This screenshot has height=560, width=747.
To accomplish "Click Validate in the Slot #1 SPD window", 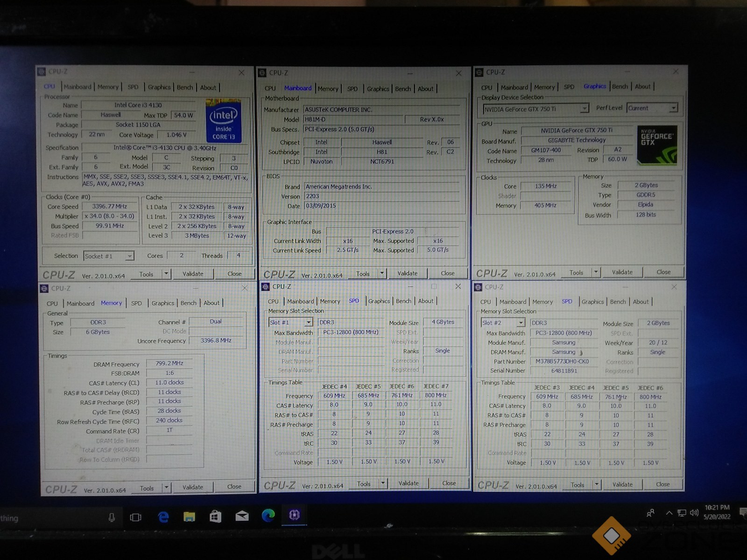I will pos(409,483).
